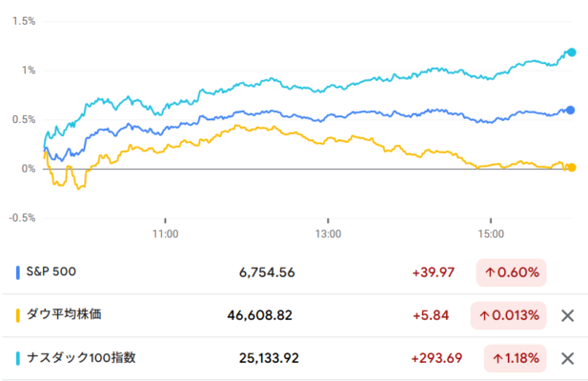Select the yellow endpoint dot on the chart
This screenshot has width=588, height=381.
click(x=571, y=168)
